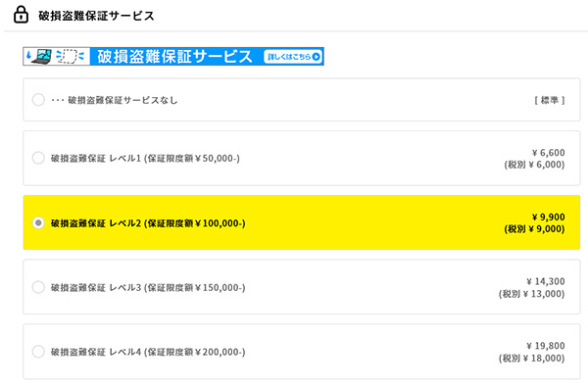Click the arrow icon on 詳しくはこちら

[x=317, y=57]
